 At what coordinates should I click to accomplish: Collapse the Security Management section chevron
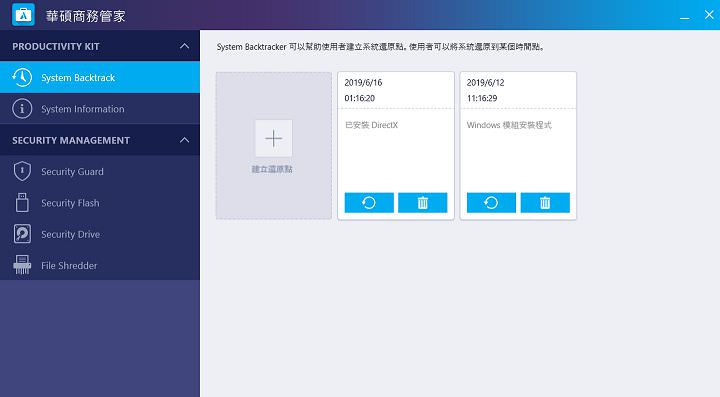pyautogui.click(x=184, y=140)
